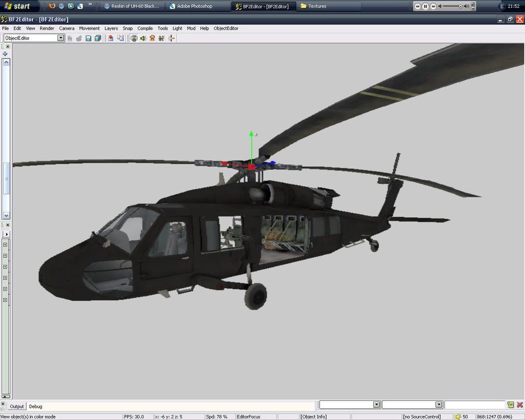Click the blue plus icon in the left panel

tap(5, 54)
